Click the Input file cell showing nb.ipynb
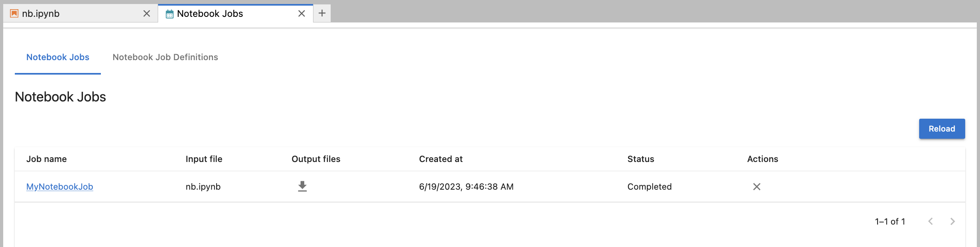This screenshot has height=247, width=980. click(203, 186)
